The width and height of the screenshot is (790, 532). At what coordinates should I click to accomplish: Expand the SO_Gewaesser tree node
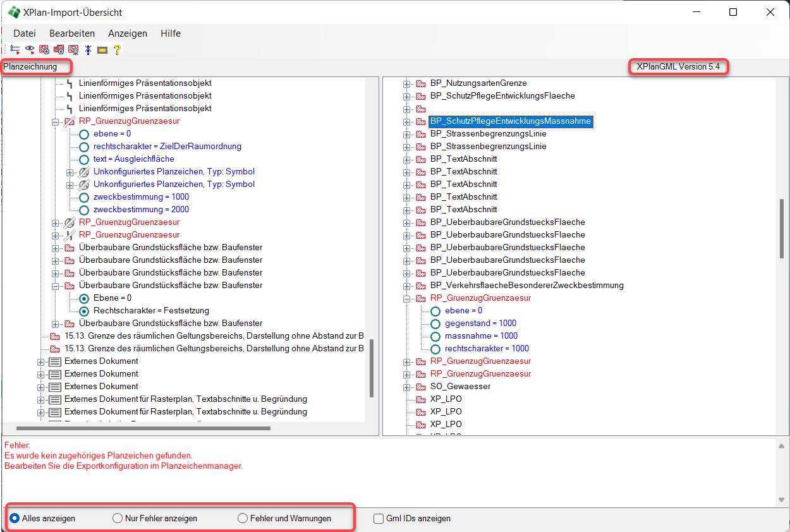tap(407, 387)
